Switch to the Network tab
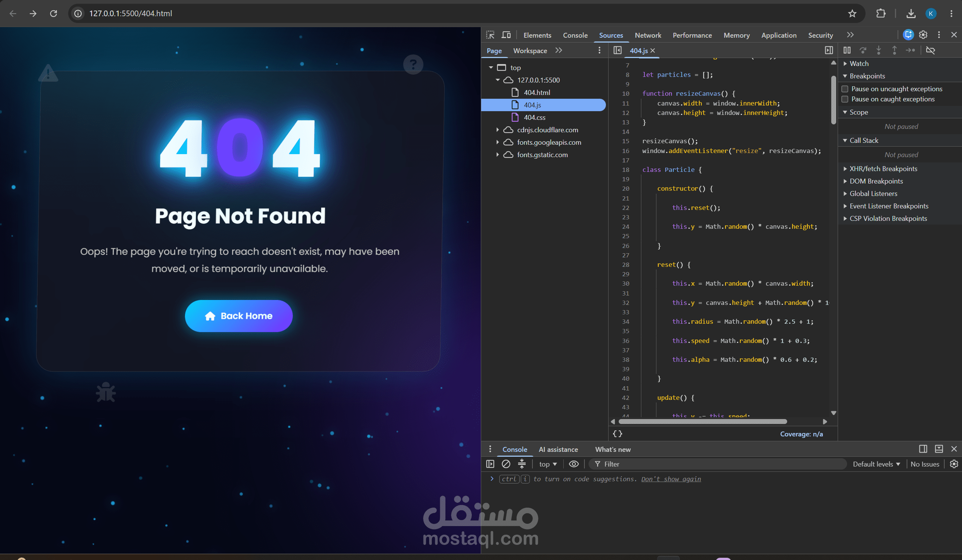962x560 pixels. click(x=648, y=35)
